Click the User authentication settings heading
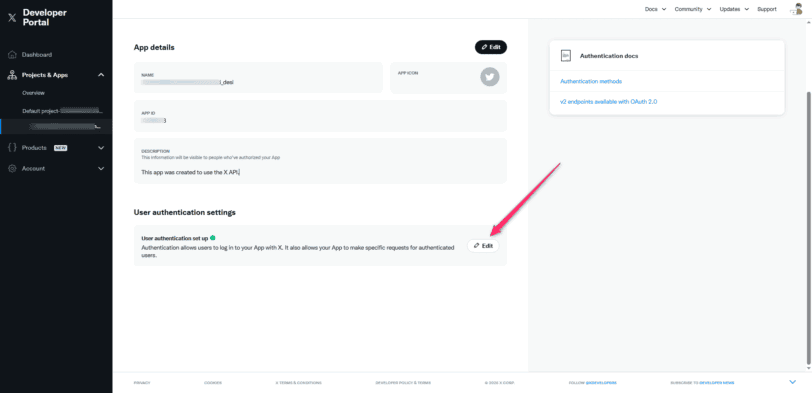 pos(184,212)
